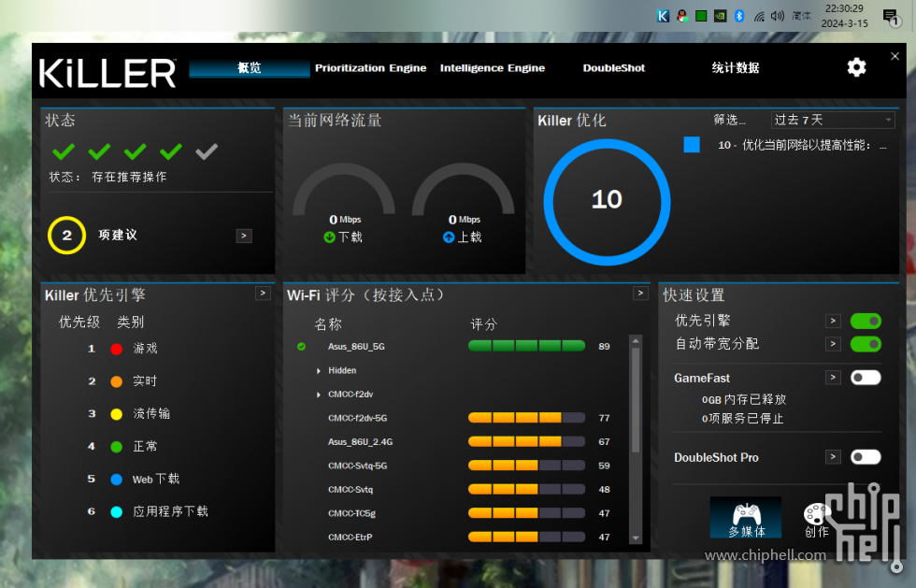Click the score bar for CMCC-Svtq rated 48
Image resolution: width=916 pixels, height=588 pixels.
(x=526, y=489)
